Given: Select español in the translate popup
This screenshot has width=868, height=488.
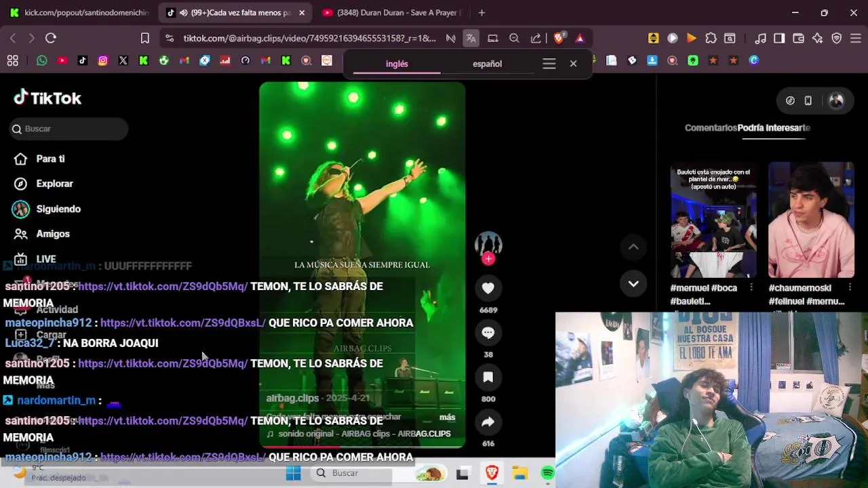Looking at the screenshot, I should (487, 64).
